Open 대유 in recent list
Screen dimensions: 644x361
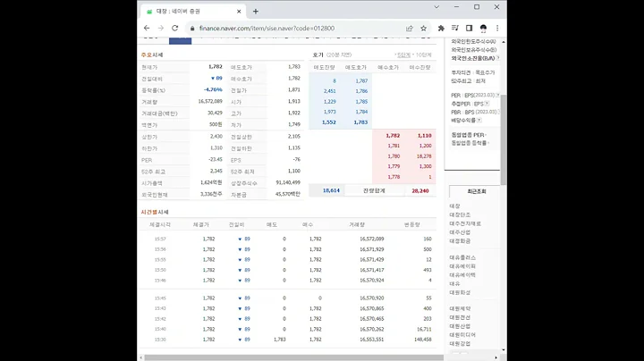coord(454,284)
